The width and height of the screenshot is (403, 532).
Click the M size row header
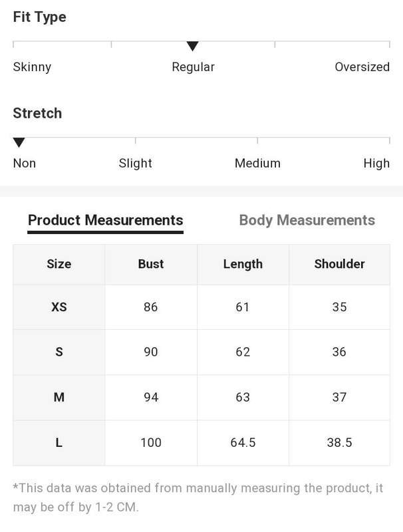[x=59, y=397]
